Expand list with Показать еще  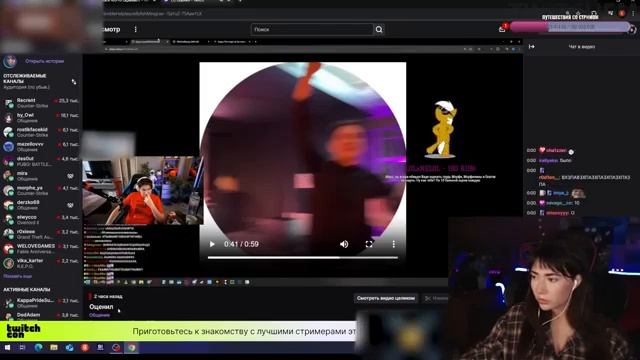(18, 276)
